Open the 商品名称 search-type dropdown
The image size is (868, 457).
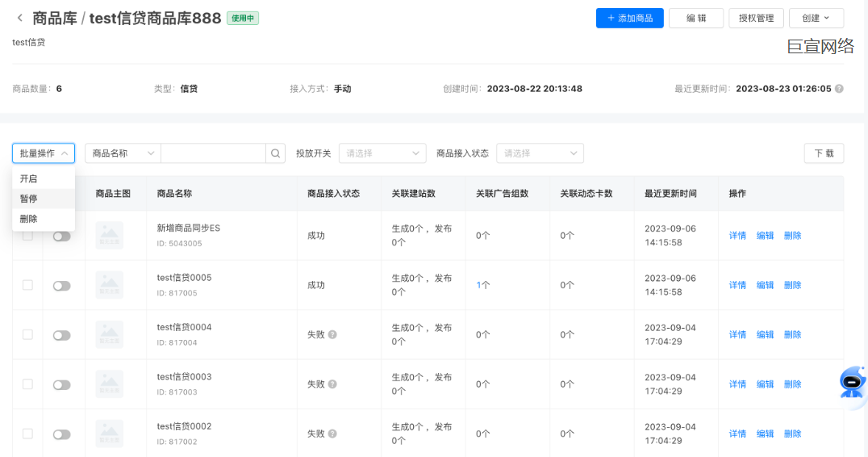(123, 153)
